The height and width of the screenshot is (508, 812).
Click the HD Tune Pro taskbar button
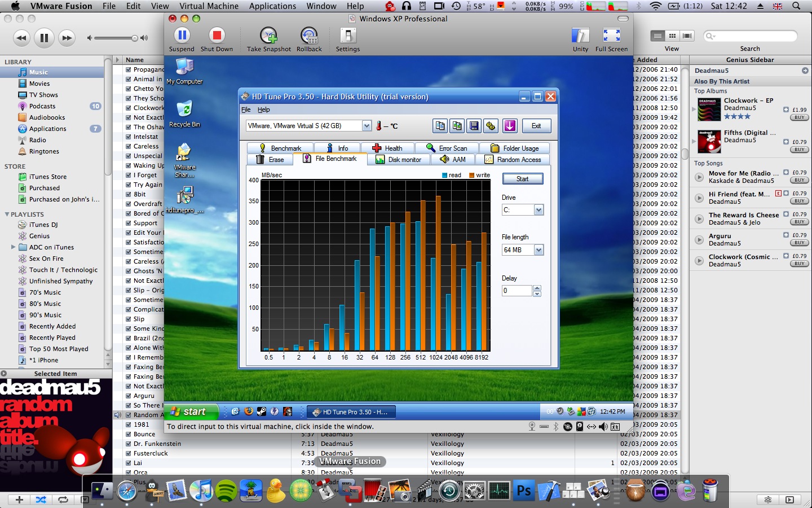pos(351,412)
